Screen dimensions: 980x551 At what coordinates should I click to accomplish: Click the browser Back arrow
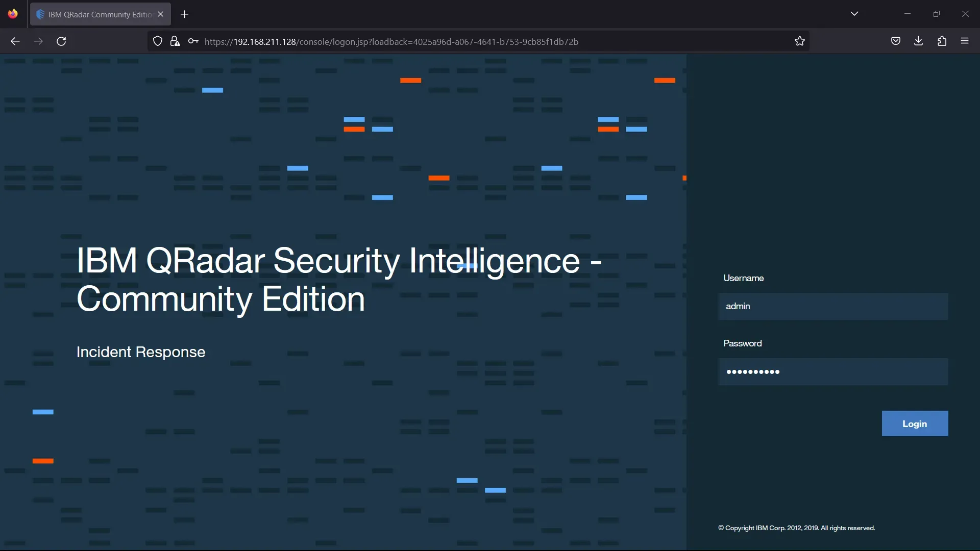point(15,41)
